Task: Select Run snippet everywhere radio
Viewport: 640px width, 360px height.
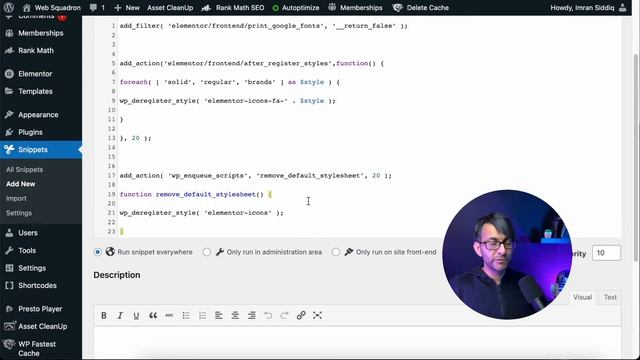Action: (97, 252)
